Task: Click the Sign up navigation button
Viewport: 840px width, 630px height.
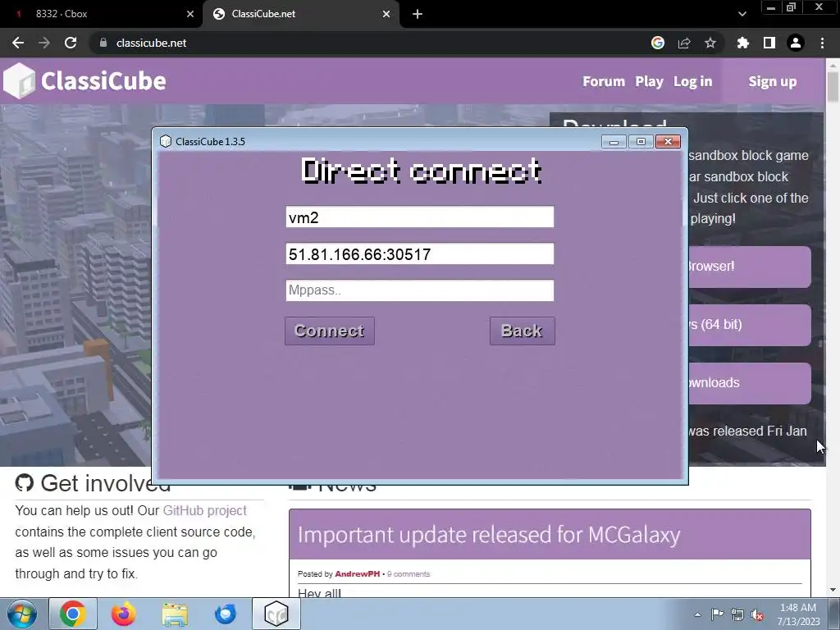Action: point(773,81)
